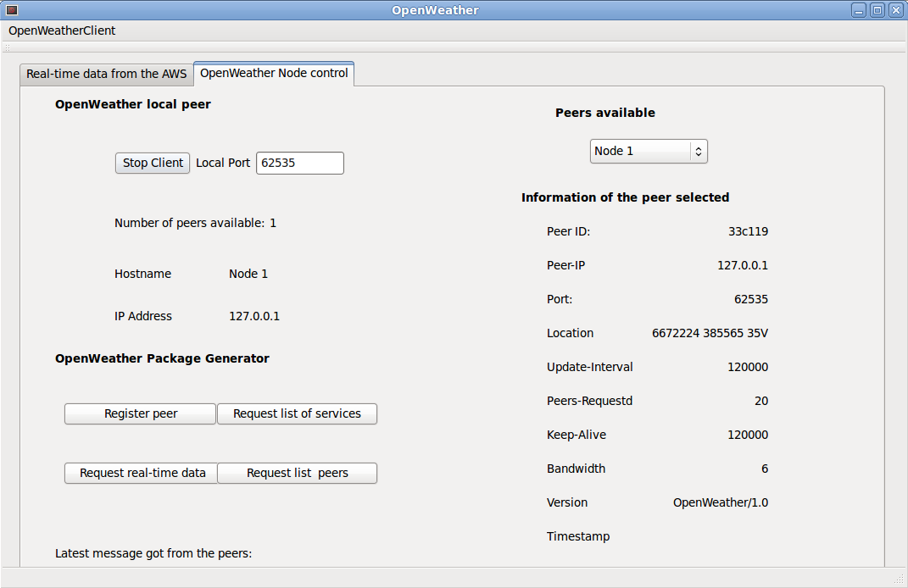Viewport: 908px width, 588px height.
Task: Request list of services
Action: [x=297, y=413]
